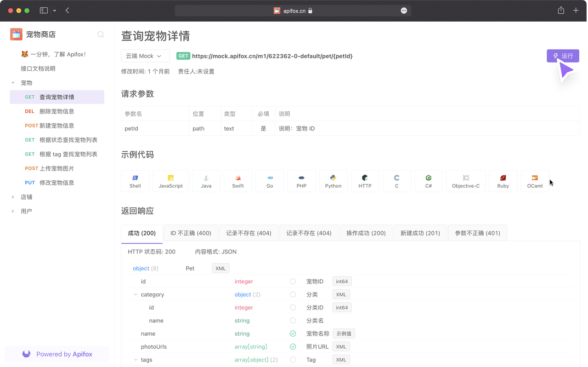
Task: Open the Python code example
Action: (x=333, y=181)
